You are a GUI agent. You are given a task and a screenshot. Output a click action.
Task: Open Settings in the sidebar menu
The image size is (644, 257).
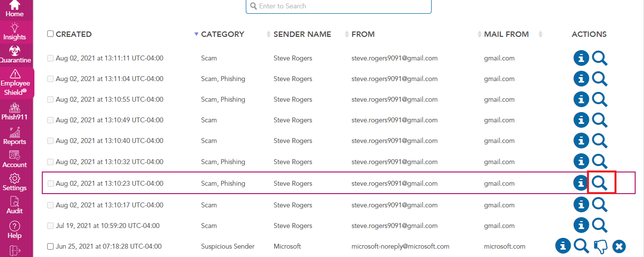click(x=15, y=182)
